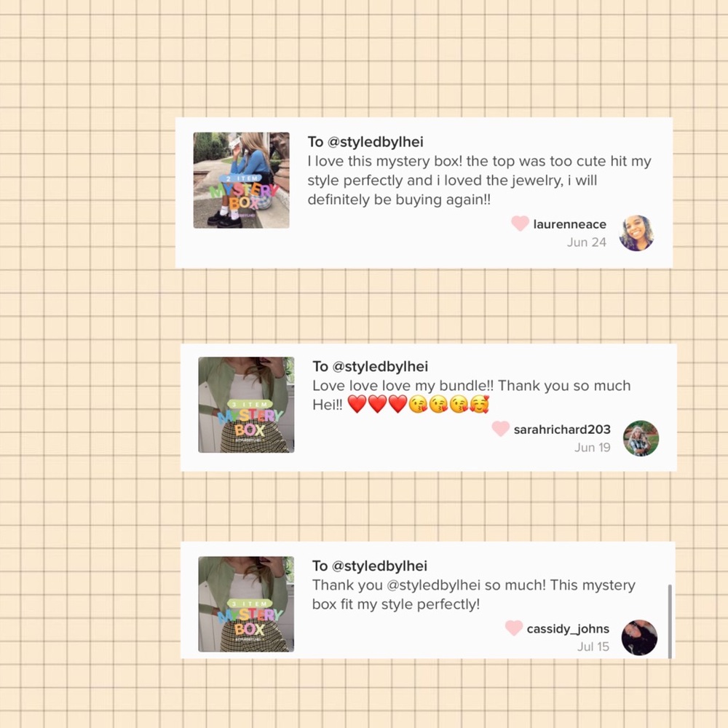Click the laurenneace username
Viewport: 728px width, 728px height.
(x=570, y=224)
